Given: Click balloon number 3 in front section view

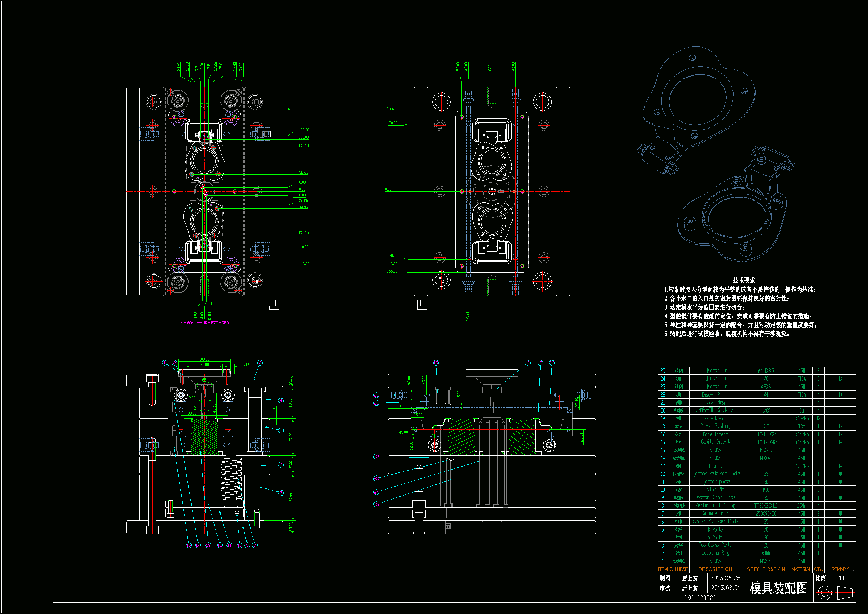Looking at the screenshot, I should 260,363.
